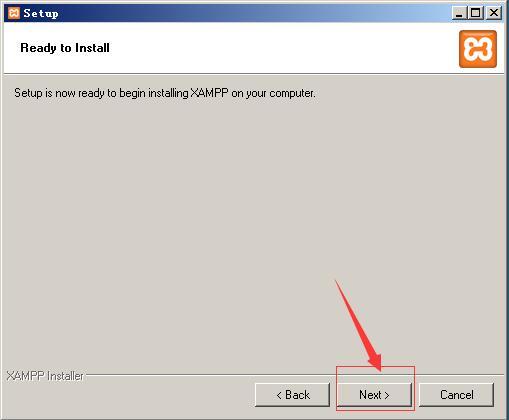The height and width of the screenshot is (420, 509).
Task: Click the horizontal separator line above the buttons
Action: [x=295, y=375]
